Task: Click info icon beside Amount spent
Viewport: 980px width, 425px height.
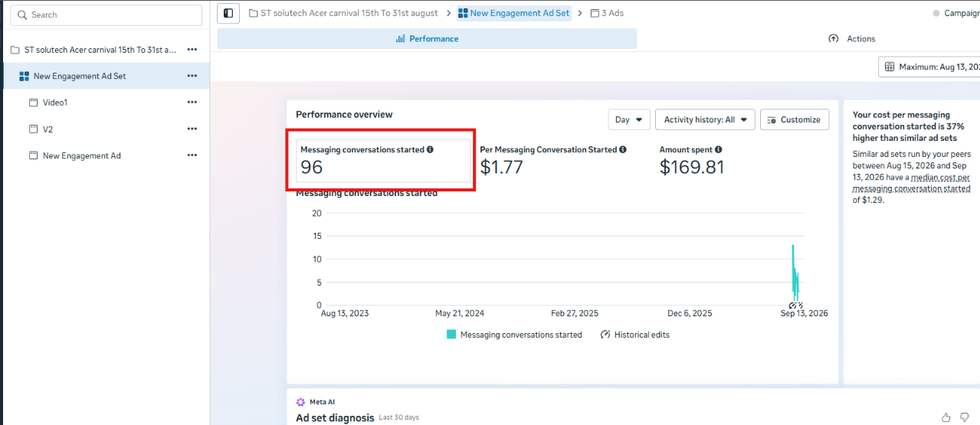Action: 718,150
